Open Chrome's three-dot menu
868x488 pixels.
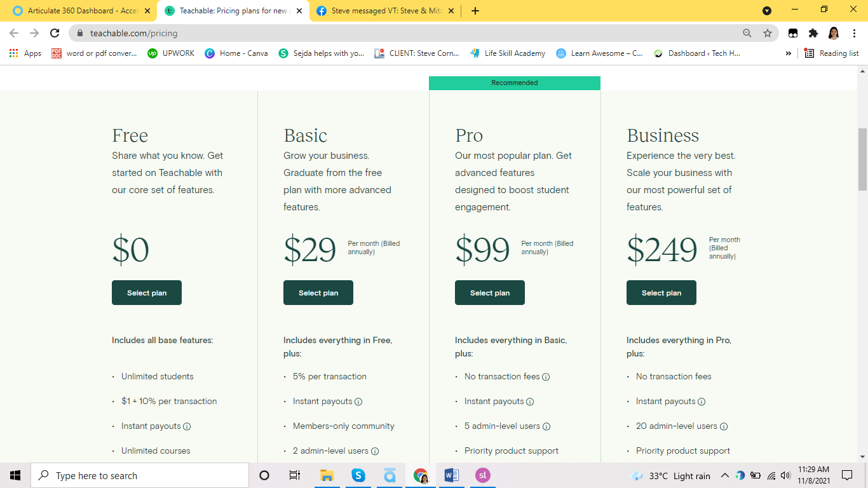[x=854, y=33]
